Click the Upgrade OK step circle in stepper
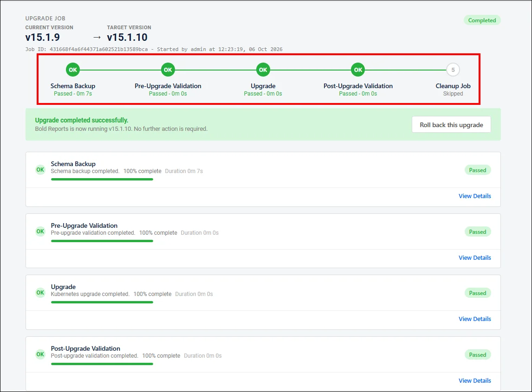The height and width of the screenshot is (392, 532). pos(263,70)
